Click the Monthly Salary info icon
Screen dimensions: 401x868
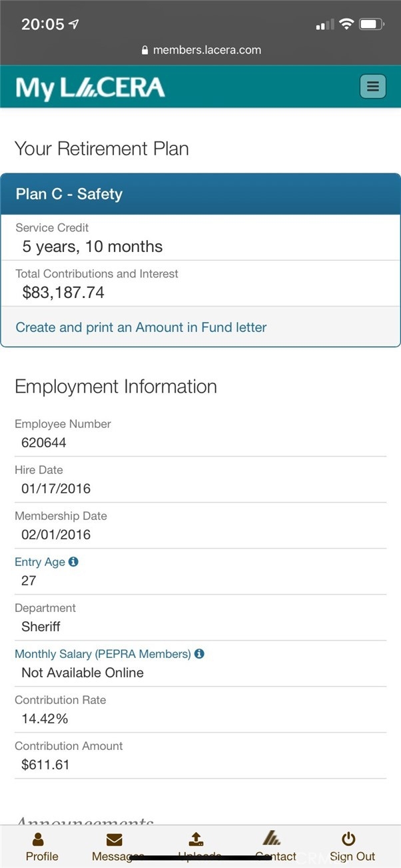pos(199,653)
